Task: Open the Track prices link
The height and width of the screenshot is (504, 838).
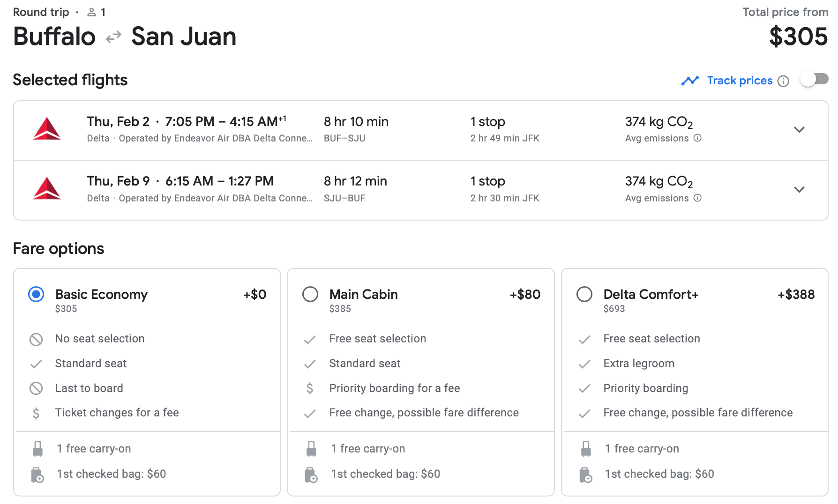Action: click(x=740, y=81)
